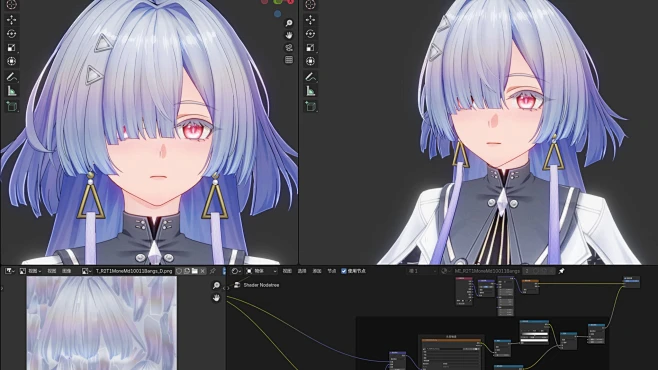Viewport: 658px width, 370px height.
Task: Toggle the node editor pin icon
Action: (561, 271)
